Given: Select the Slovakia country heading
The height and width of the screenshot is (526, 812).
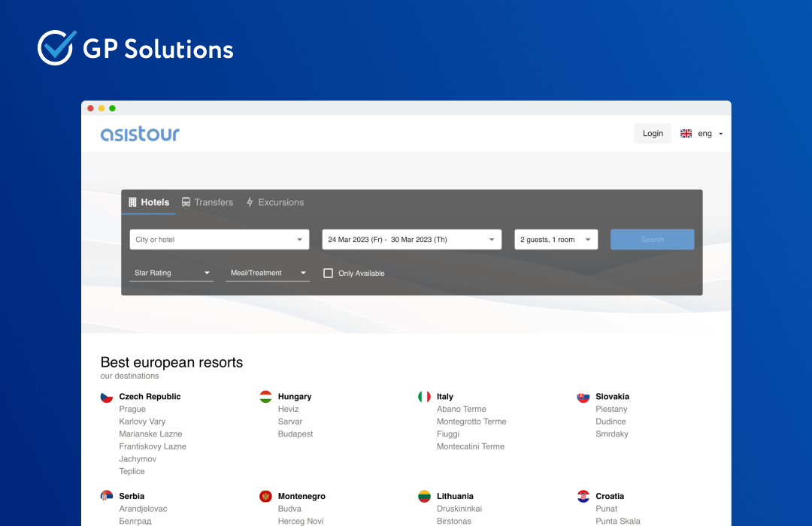Looking at the screenshot, I should point(613,397).
